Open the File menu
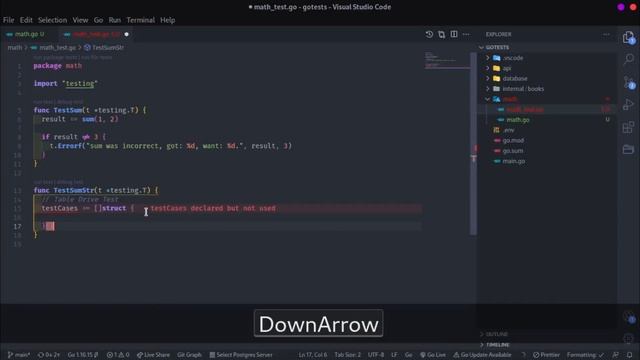Screen dimensions: 640x360 tap(9, 20)
